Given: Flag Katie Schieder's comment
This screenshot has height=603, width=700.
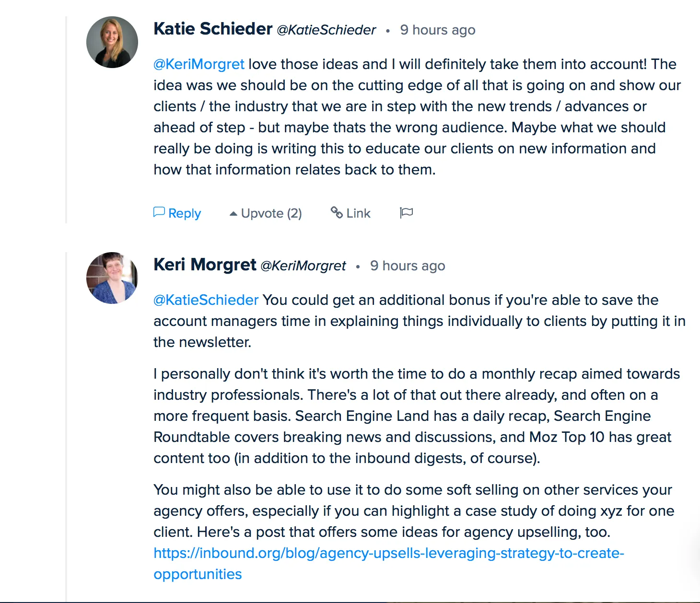Looking at the screenshot, I should click(x=406, y=213).
